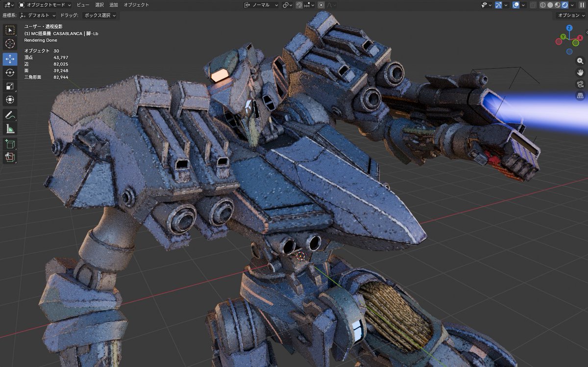Click the red X axis gizmo ball
The height and width of the screenshot is (367, 588).
(x=580, y=38)
